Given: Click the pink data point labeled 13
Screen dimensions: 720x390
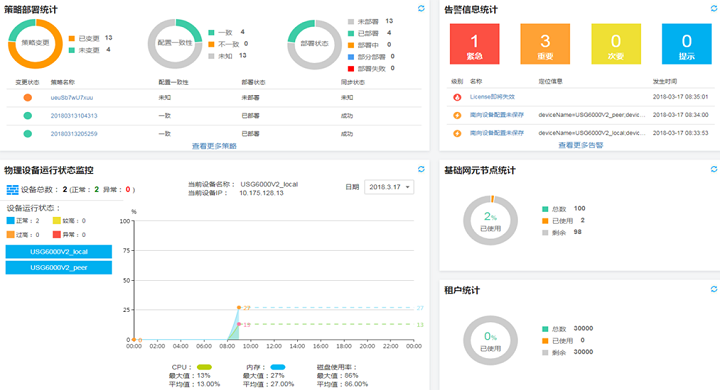Looking at the screenshot, I should tap(239, 324).
